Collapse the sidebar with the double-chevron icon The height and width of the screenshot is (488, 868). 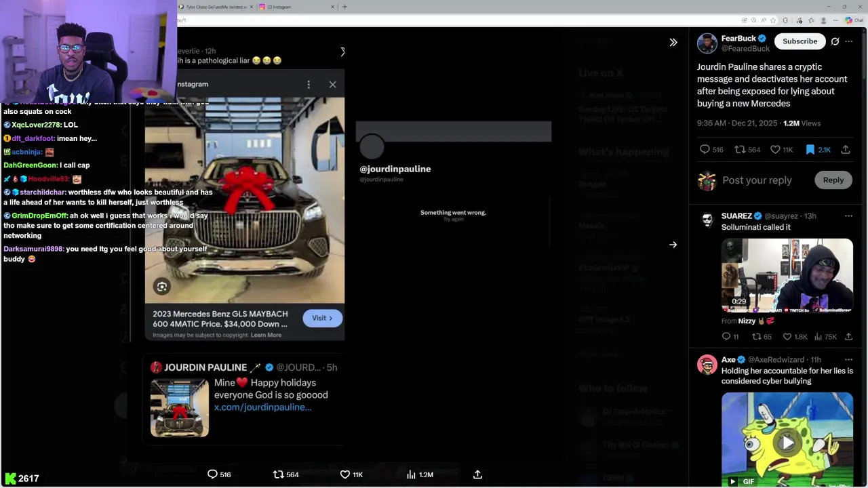coord(673,43)
